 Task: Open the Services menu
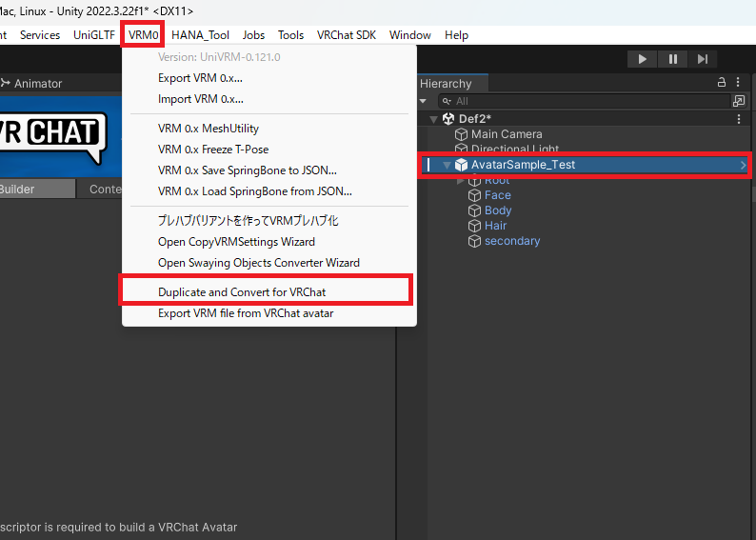(x=40, y=35)
